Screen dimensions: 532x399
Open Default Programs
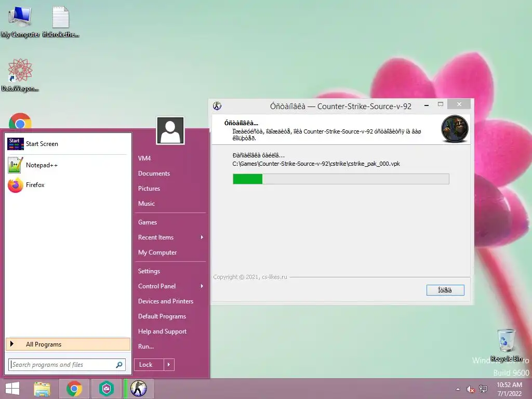click(162, 316)
